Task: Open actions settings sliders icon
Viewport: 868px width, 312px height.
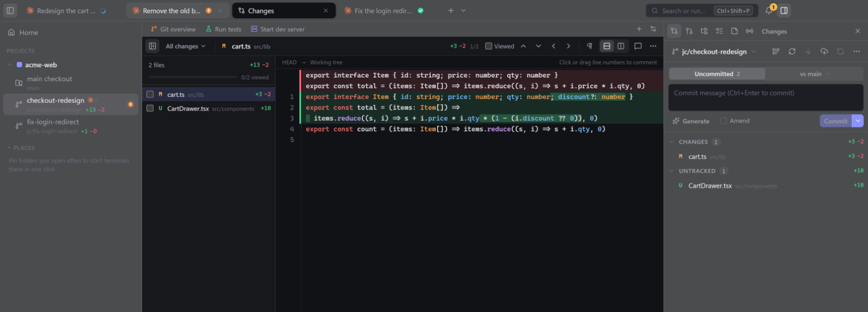Action: pyautogui.click(x=653, y=29)
